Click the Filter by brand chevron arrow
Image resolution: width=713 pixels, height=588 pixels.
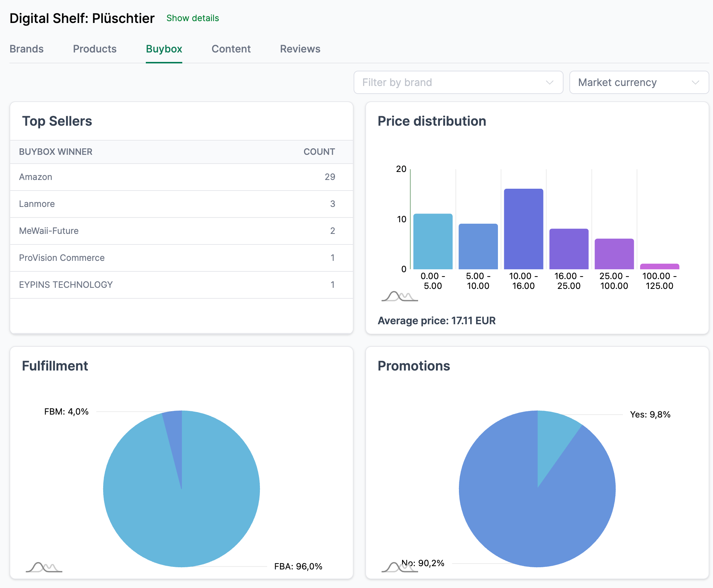(549, 82)
